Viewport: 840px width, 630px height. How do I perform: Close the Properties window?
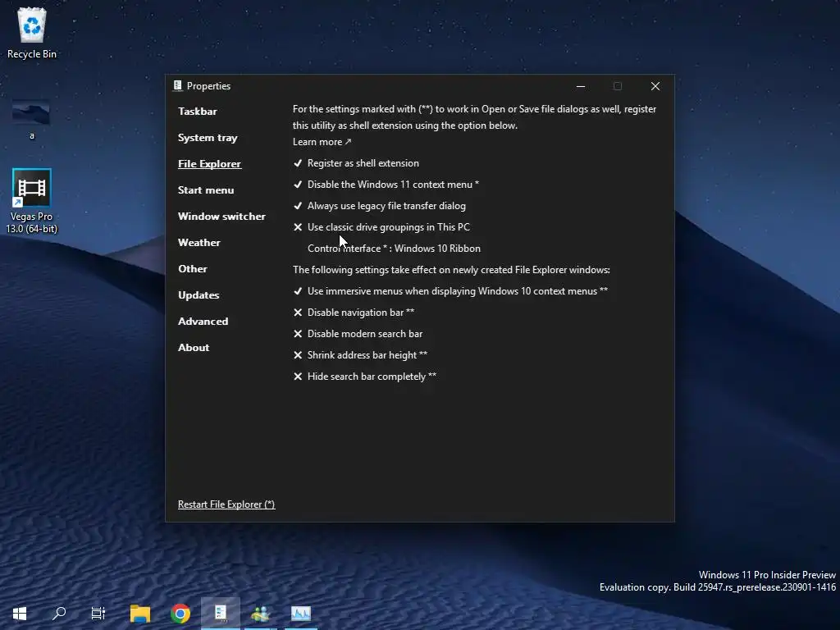[x=655, y=86]
